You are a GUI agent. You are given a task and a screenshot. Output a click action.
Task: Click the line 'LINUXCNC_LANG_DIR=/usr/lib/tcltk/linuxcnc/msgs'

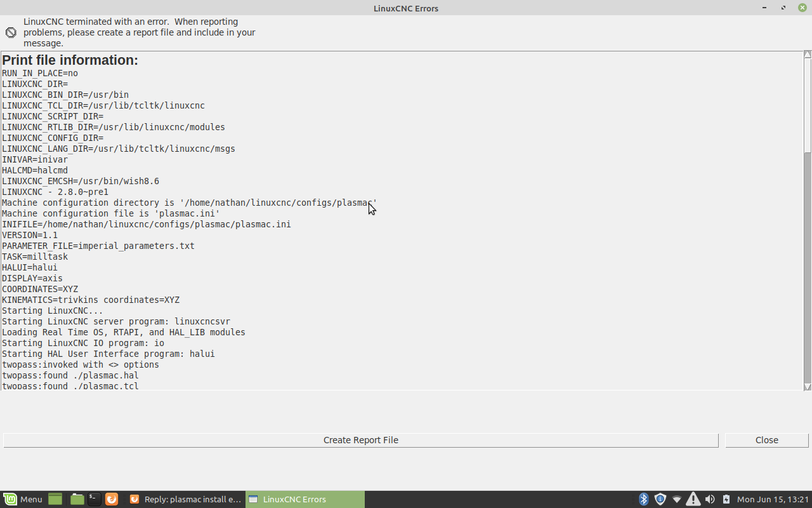119,149
